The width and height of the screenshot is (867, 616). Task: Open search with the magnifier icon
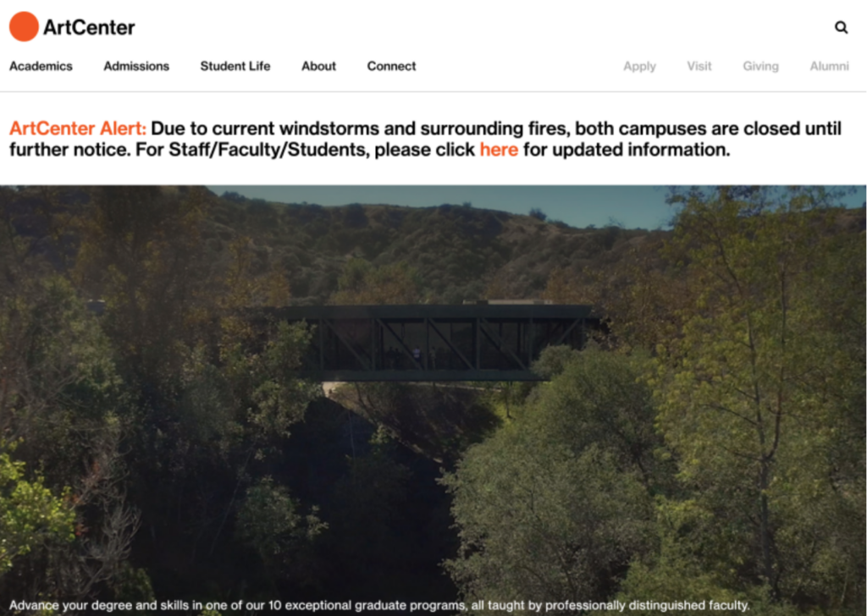(841, 27)
